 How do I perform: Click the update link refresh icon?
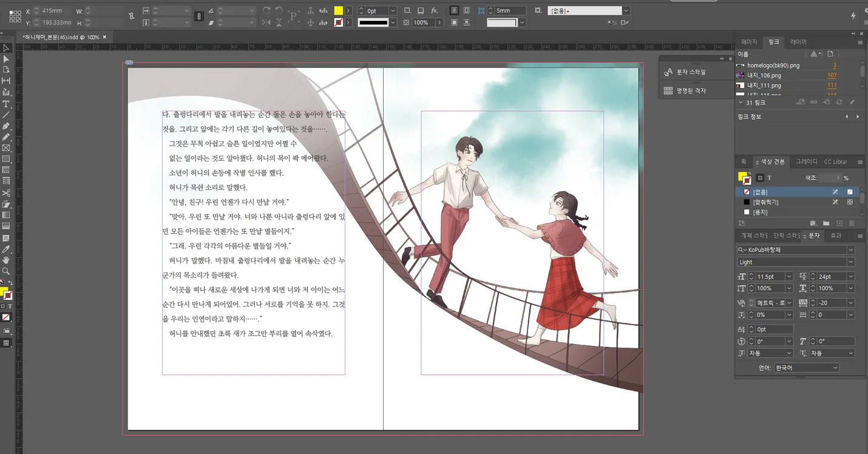pyautogui.click(x=839, y=102)
